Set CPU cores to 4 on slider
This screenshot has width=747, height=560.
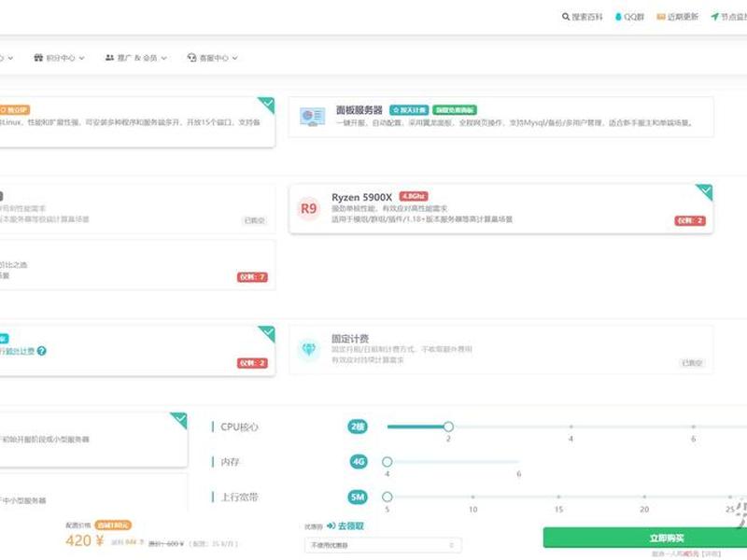(571, 427)
